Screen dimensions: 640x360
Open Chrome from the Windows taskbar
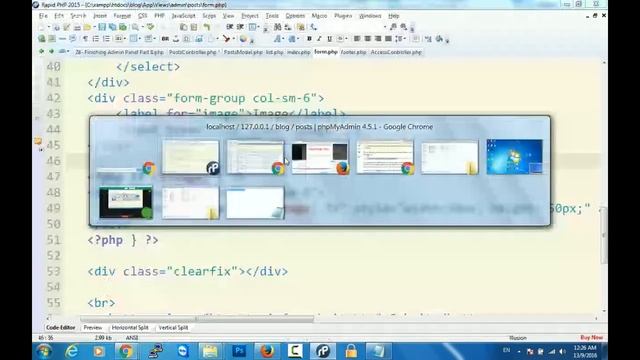tap(126, 351)
